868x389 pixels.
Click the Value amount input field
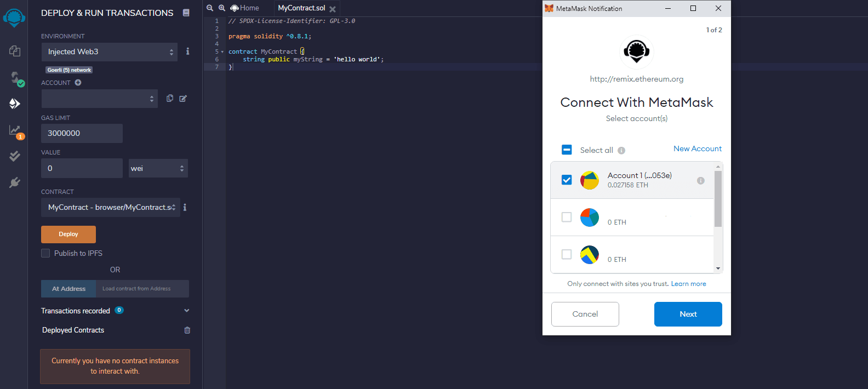(x=82, y=168)
